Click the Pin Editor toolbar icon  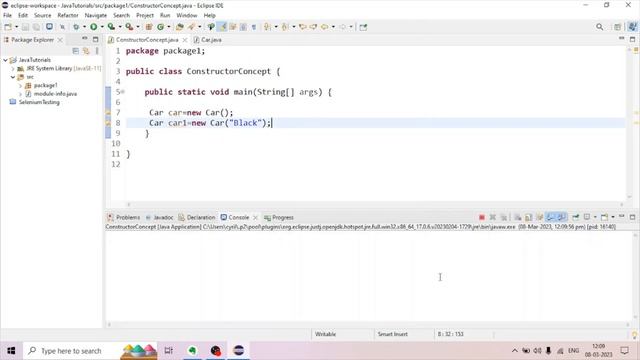tap(363, 27)
